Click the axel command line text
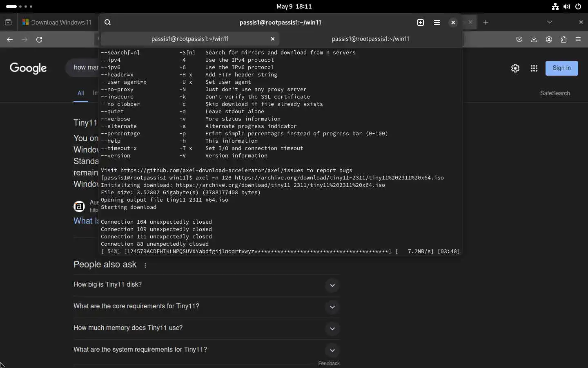588x368 pixels. (272, 178)
